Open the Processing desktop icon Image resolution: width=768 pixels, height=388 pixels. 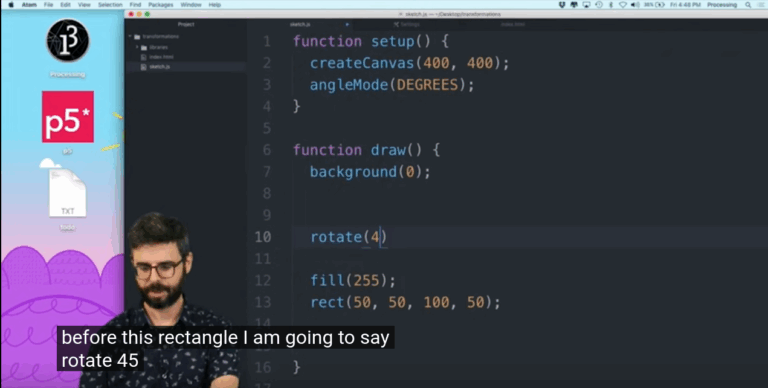tap(68, 41)
